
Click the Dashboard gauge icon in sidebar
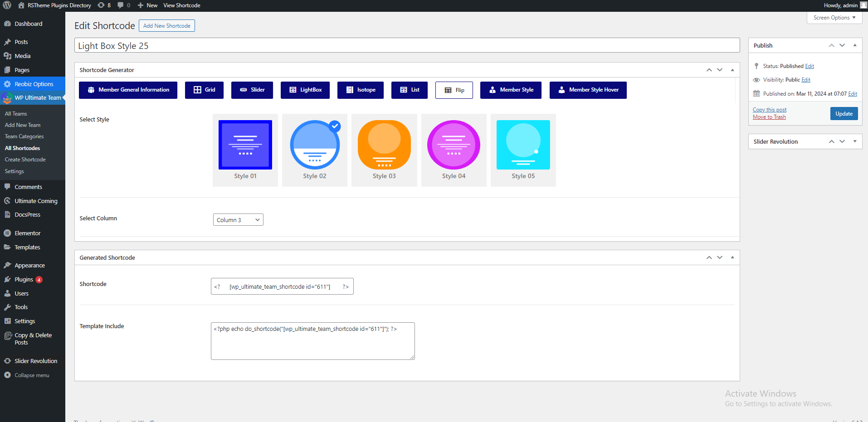(7, 24)
